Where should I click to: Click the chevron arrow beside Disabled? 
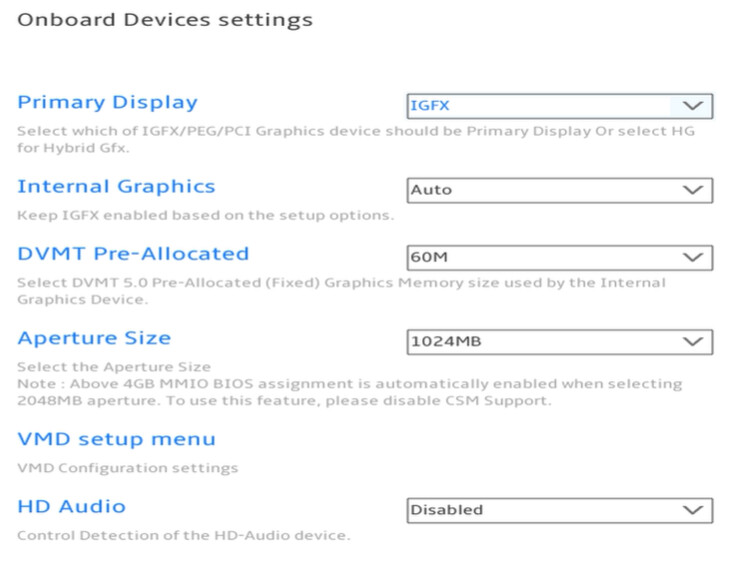pos(692,510)
